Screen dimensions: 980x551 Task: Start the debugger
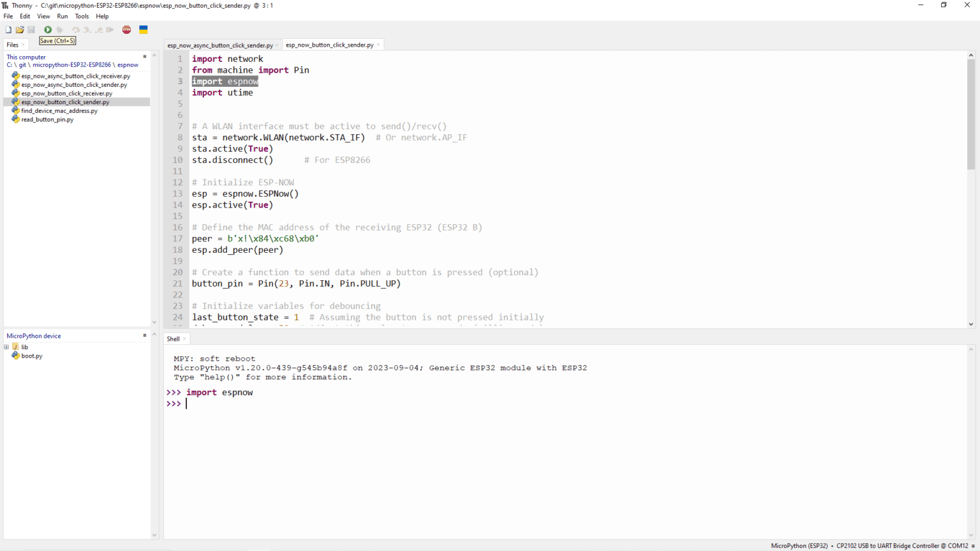[59, 29]
